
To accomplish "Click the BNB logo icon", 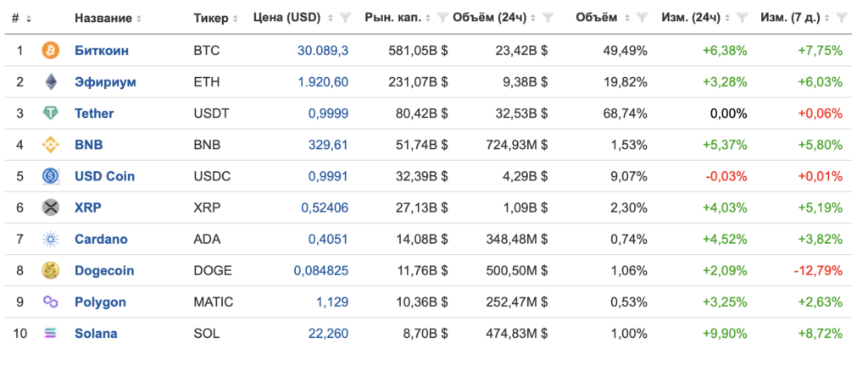I will click(50, 145).
